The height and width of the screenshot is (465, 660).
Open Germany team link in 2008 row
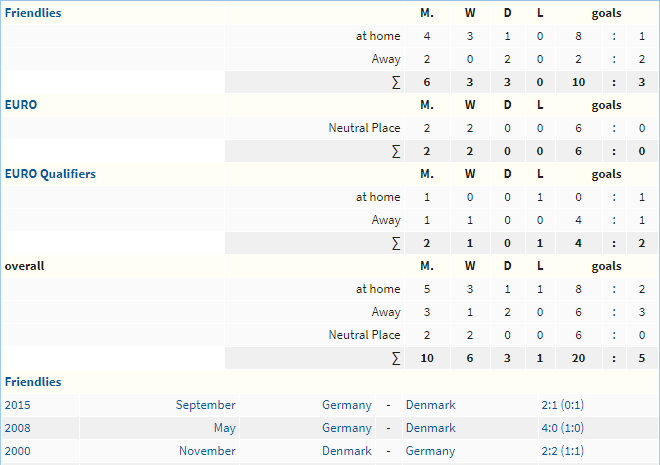pyautogui.click(x=347, y=428)
